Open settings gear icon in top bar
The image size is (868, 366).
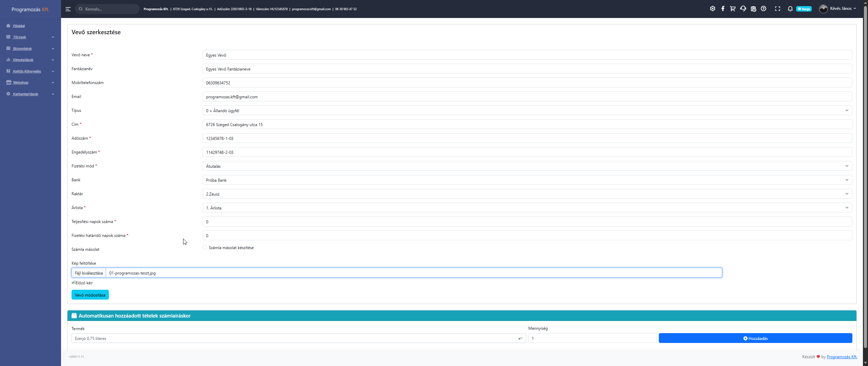[712, 9]
